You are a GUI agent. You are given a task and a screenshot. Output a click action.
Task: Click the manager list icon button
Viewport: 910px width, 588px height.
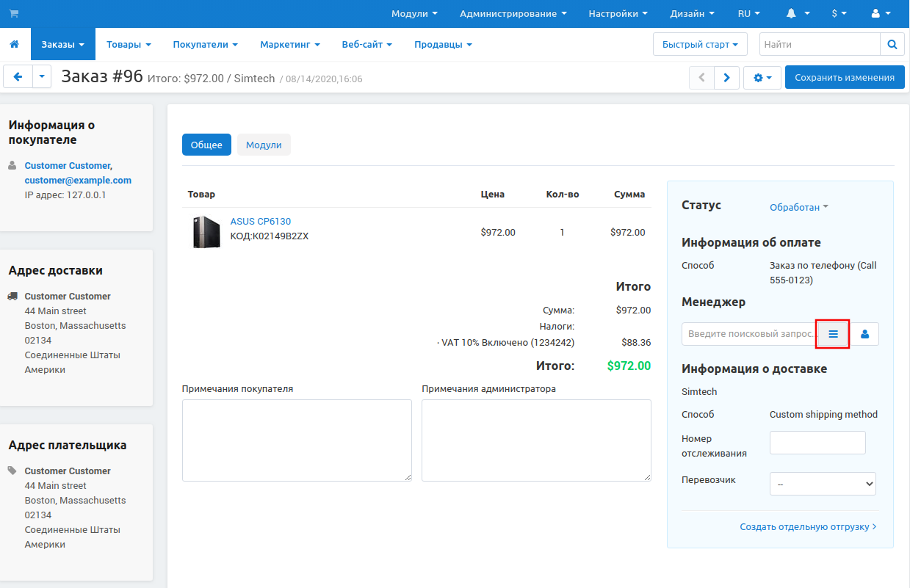[x=833, y=334]
